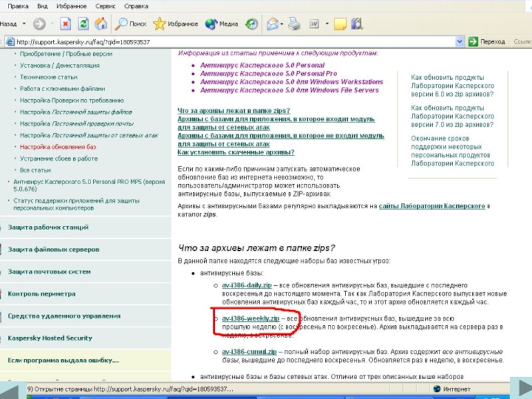This screenshot has width=532, height=399.
Task: Select Средства удаленного управления section
Action: click(x=64, y=316)
